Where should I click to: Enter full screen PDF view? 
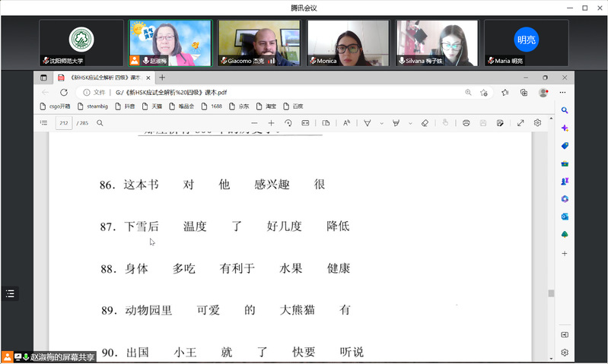coord(520,123)
